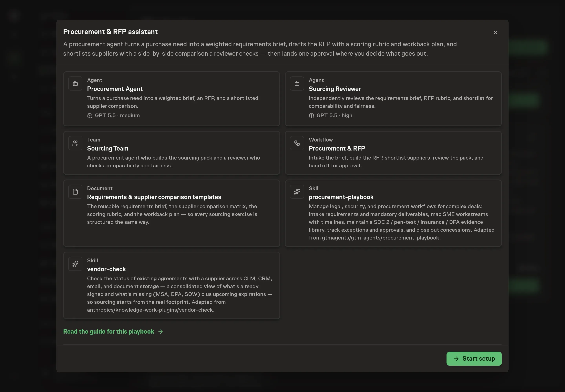
Task: Select the procurement-playbook skill title
Action: point(341,197)
